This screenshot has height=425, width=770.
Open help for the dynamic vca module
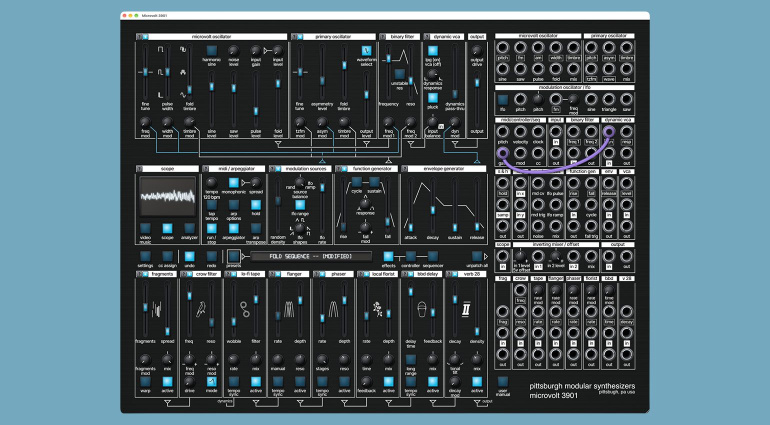click(x=426, y=37)
